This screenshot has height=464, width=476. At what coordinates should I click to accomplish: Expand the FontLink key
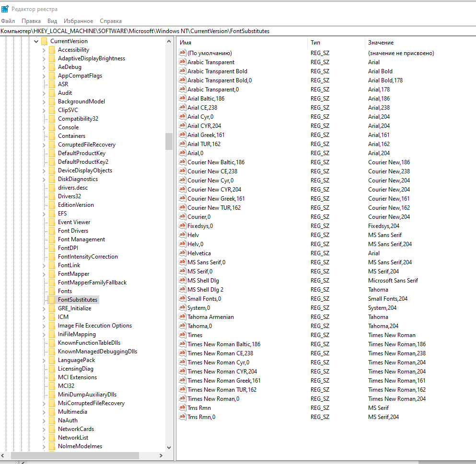[x=44, y=265]
